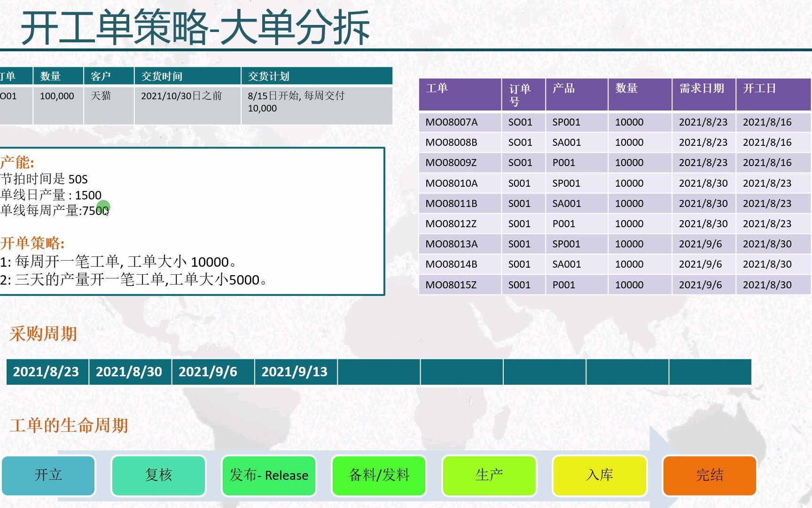812x508 pixels.
Task: Select work order MO08008B cell
Action: (x=460, y=143)
